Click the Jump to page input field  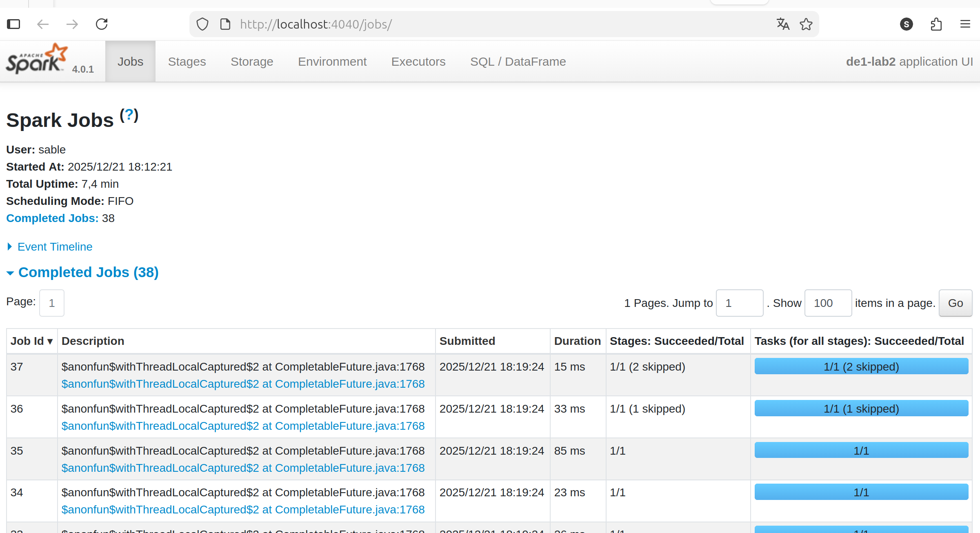coord(739,303)
